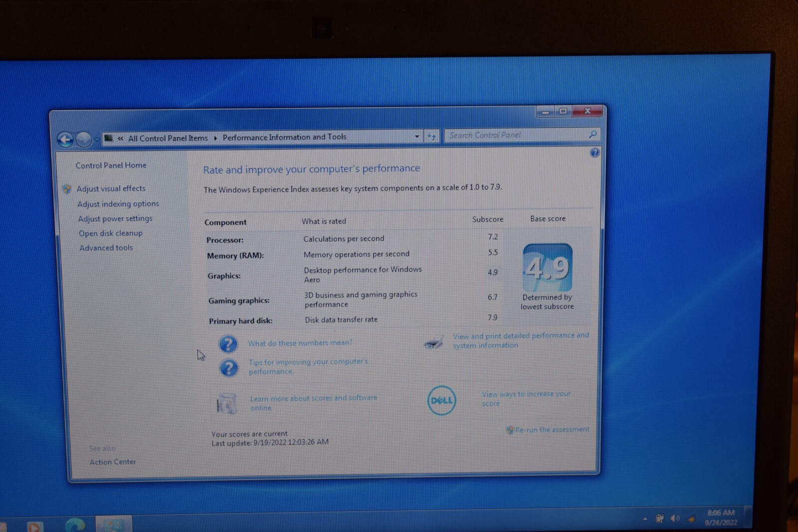Click the Back navigation arrow
The width and height of the screenshot is (798, 532).
coord(65,140)
